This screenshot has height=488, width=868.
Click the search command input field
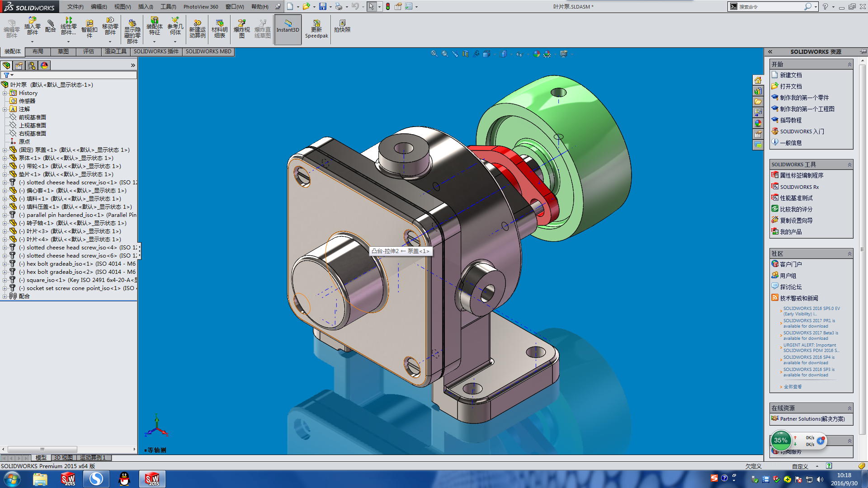tap(771, 7)
